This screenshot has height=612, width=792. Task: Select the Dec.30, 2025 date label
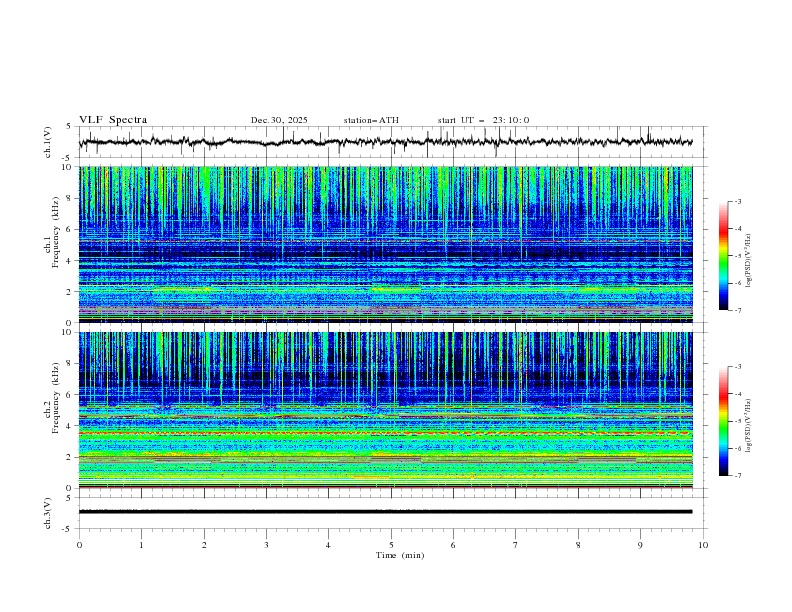tap(279, 120)
